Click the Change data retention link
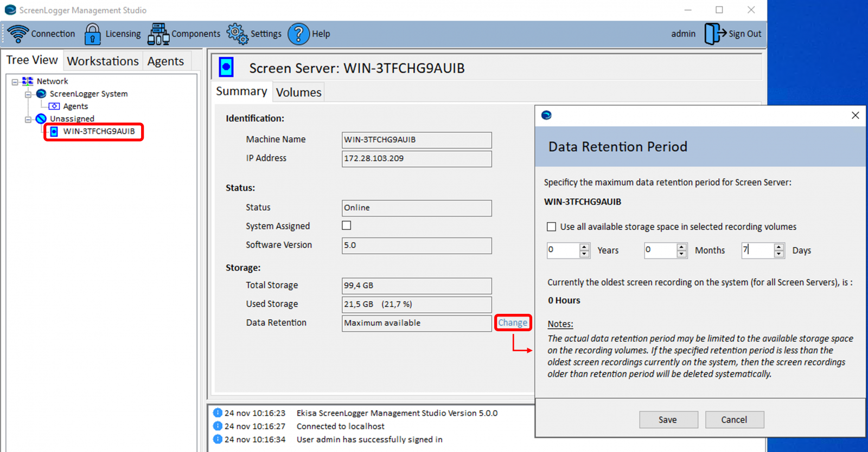The image size is (868, 452). (512, 322)
